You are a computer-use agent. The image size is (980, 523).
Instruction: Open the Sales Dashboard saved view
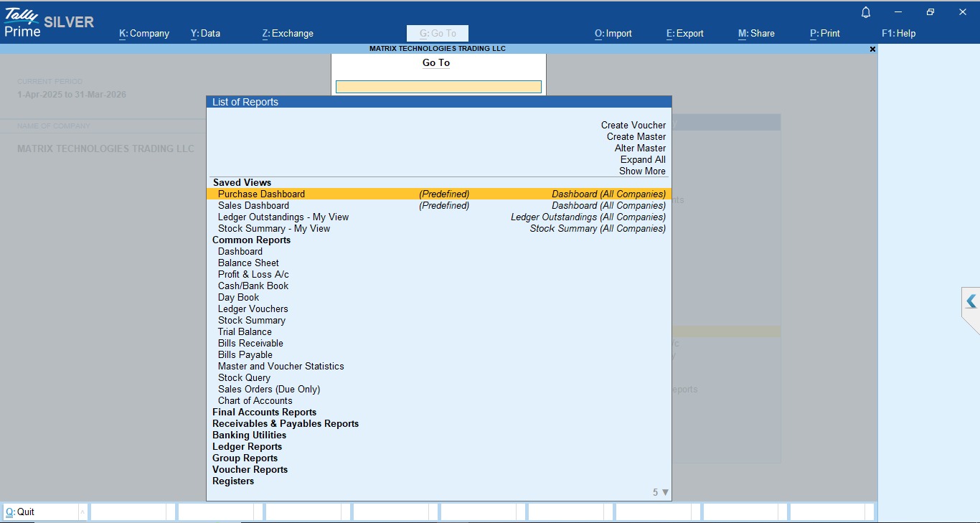(253, 205)
